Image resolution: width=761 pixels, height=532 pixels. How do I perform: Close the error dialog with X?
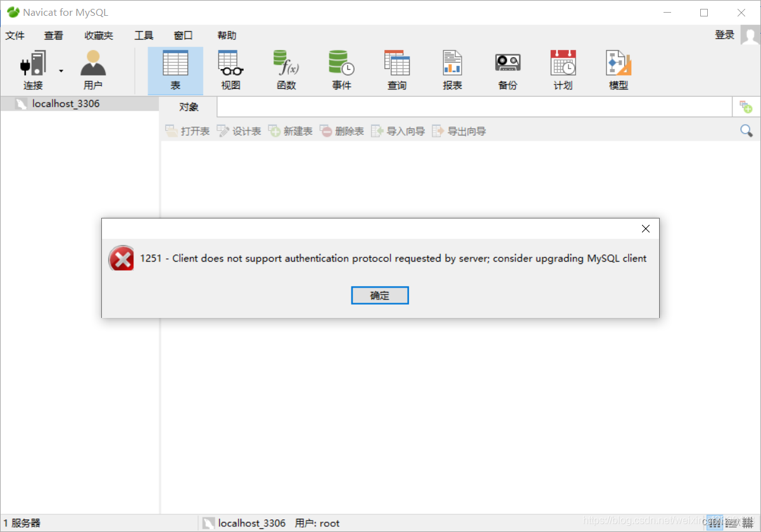point(646,229)
